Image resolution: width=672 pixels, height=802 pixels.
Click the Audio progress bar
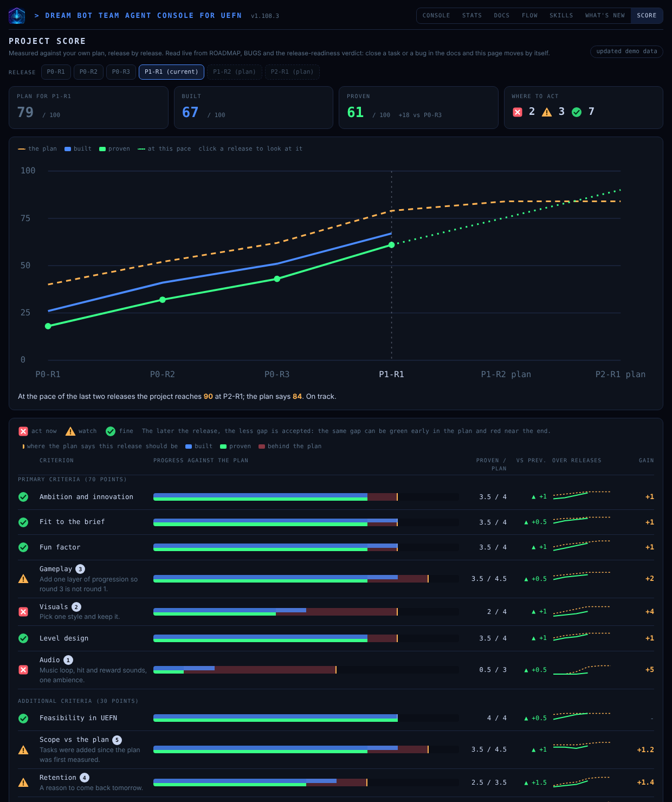pos(306,670)
